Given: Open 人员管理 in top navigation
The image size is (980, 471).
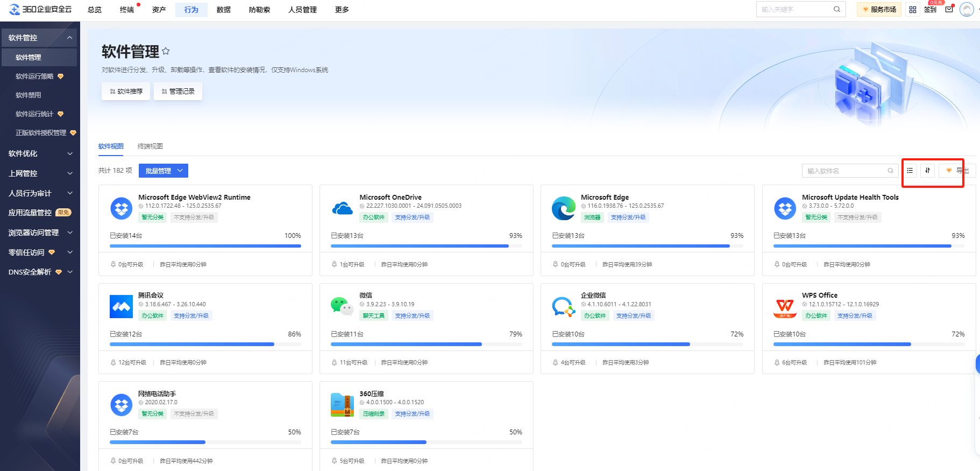Looking at the screenshot, I should click(303, 10).
